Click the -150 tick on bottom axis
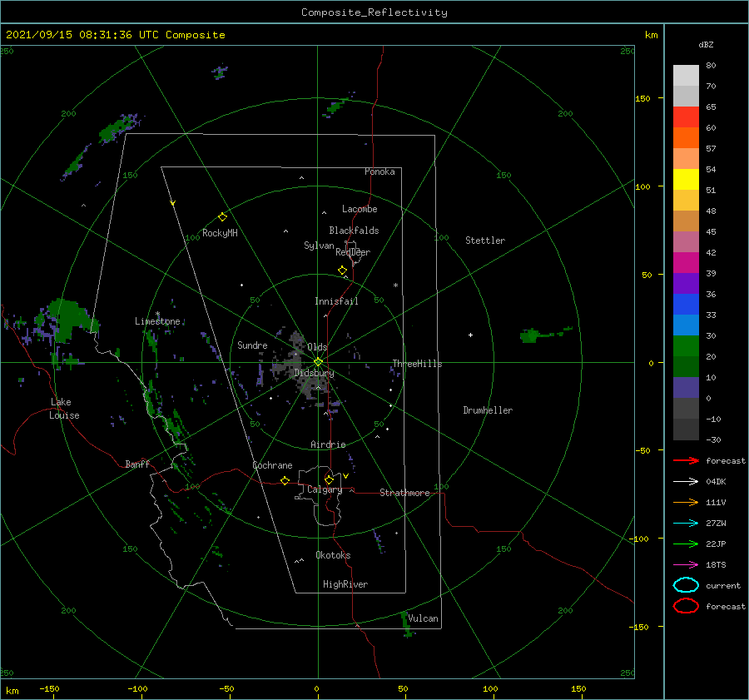This screenshot has width=749, height=700. 50,688
